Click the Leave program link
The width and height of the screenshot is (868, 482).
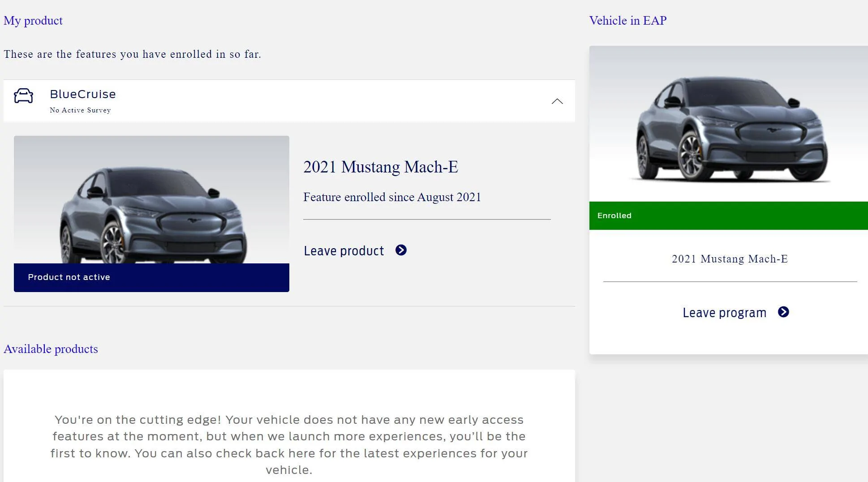coord(724,312)
